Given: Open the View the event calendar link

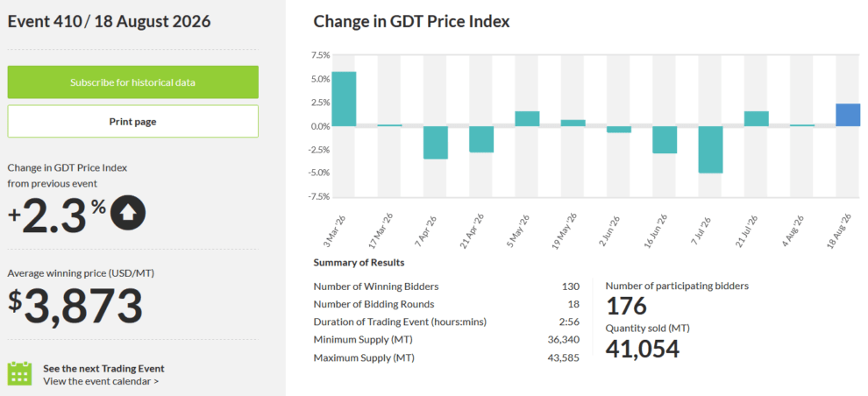Looking at the screenshot, I should [x=101, y=381].
